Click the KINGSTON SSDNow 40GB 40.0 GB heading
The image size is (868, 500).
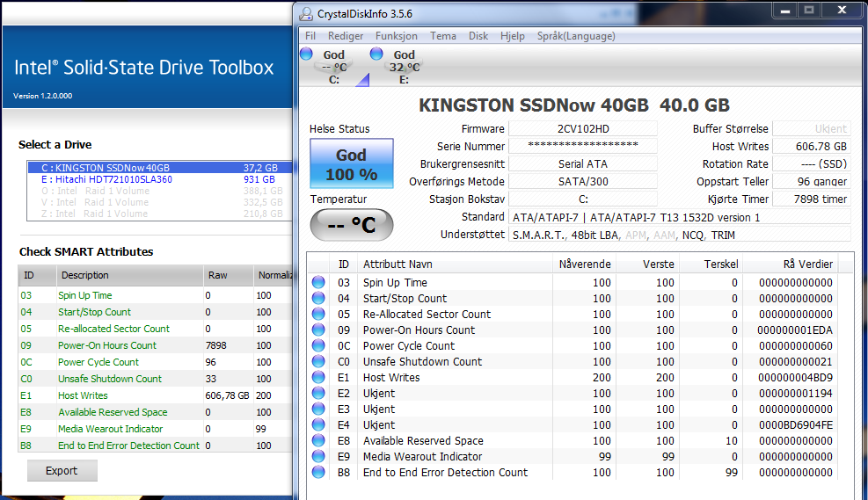point(574,105)
